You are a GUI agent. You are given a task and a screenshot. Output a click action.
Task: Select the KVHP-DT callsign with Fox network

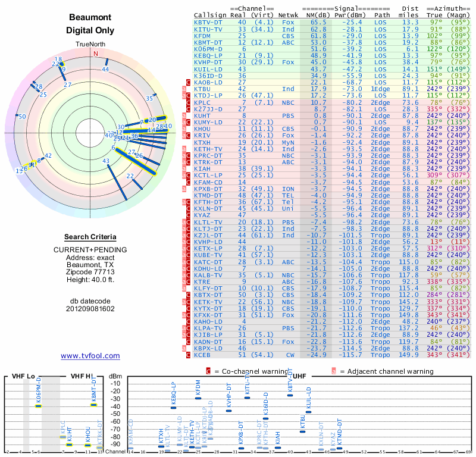[x=208, y=62]
